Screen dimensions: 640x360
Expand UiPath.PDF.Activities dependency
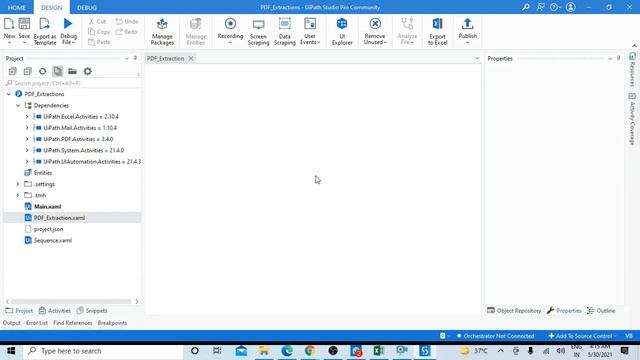pos(27,139)
